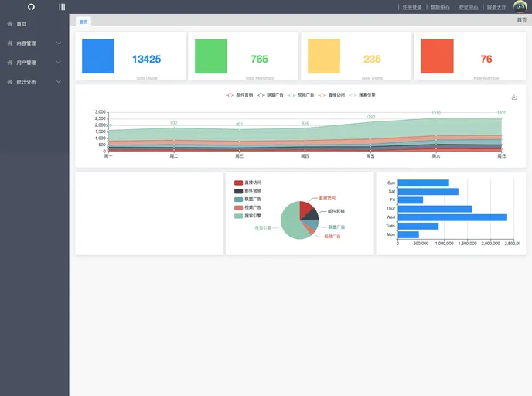The width and height of the screenshot is (532, 396).
Task: Open the 安全中心 link
Action: point(469,7)
